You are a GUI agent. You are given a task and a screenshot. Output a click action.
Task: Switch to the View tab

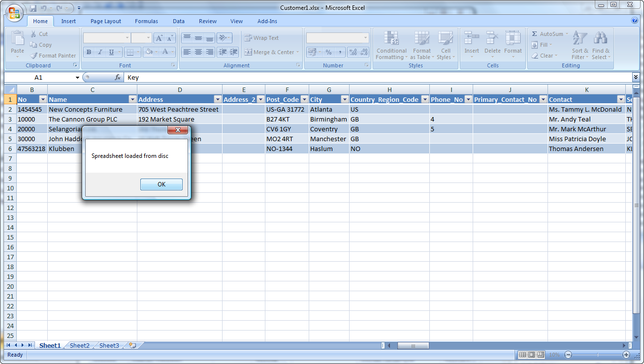237,21
